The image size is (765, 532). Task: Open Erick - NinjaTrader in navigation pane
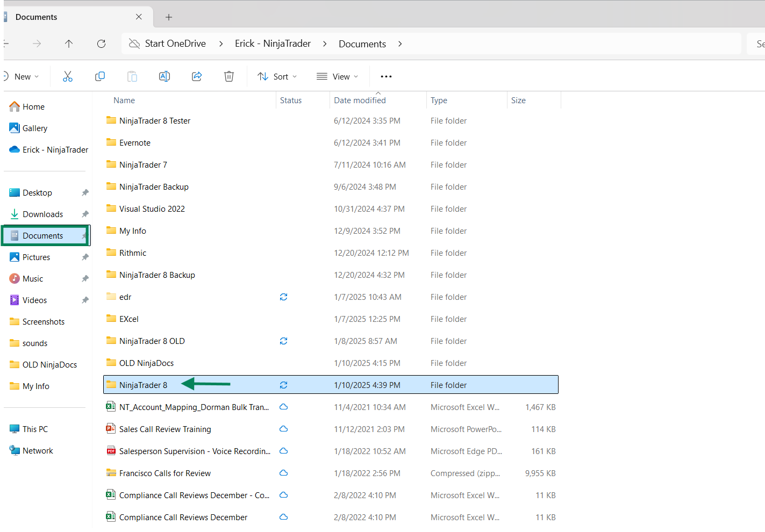(48, 150)
